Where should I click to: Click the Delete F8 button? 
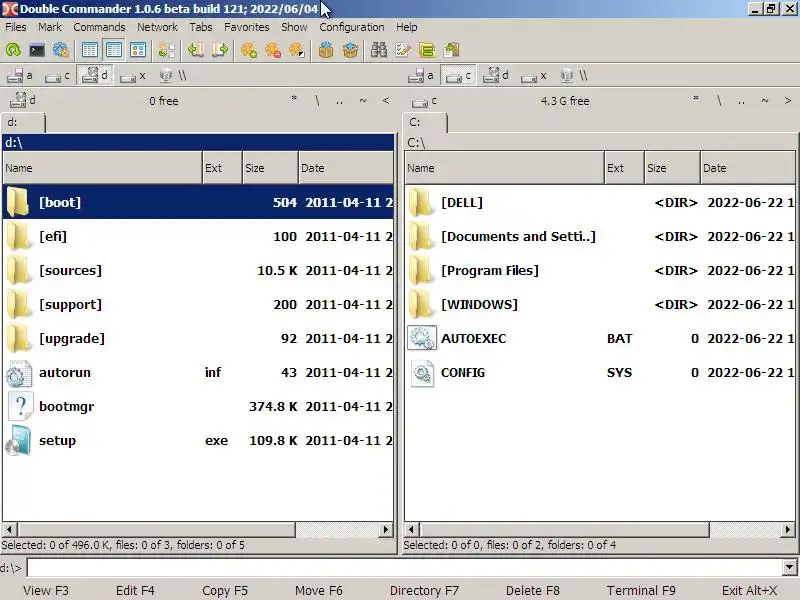pos(533,590)
